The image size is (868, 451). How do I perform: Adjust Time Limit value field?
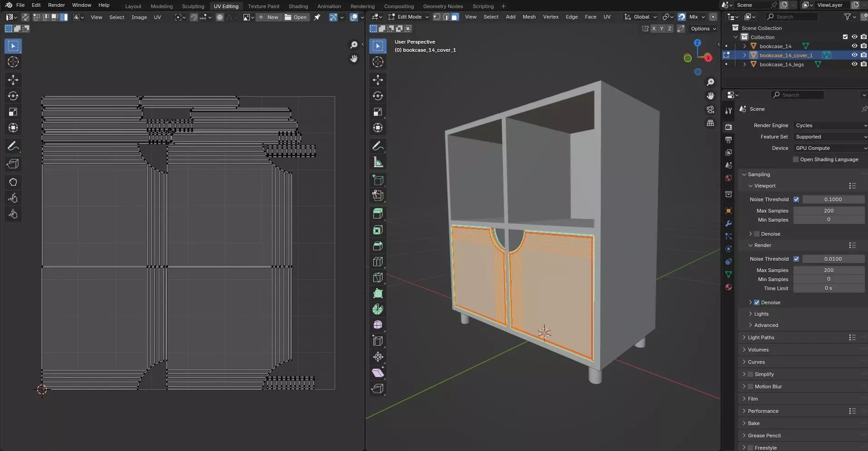coord(828,288)
